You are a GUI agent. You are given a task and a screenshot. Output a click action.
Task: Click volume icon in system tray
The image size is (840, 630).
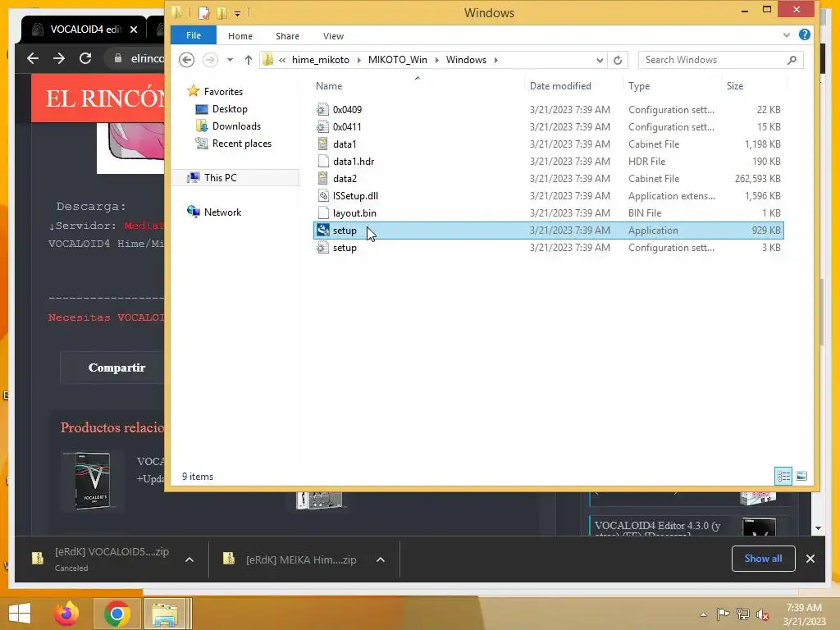click(763, 614)
